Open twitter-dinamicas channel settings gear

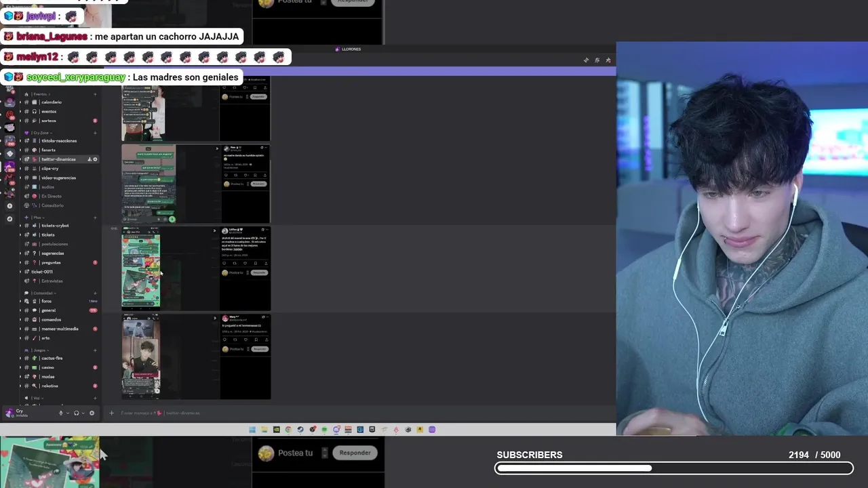point(95,159)
